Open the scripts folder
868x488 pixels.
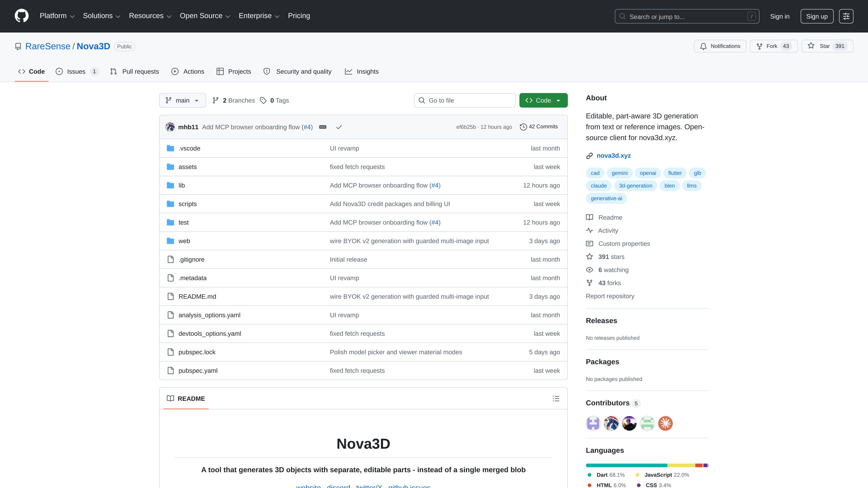coord(188,204)
